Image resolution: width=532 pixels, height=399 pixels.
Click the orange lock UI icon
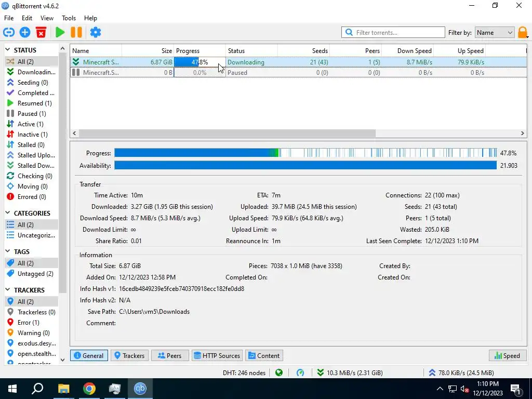523,33
